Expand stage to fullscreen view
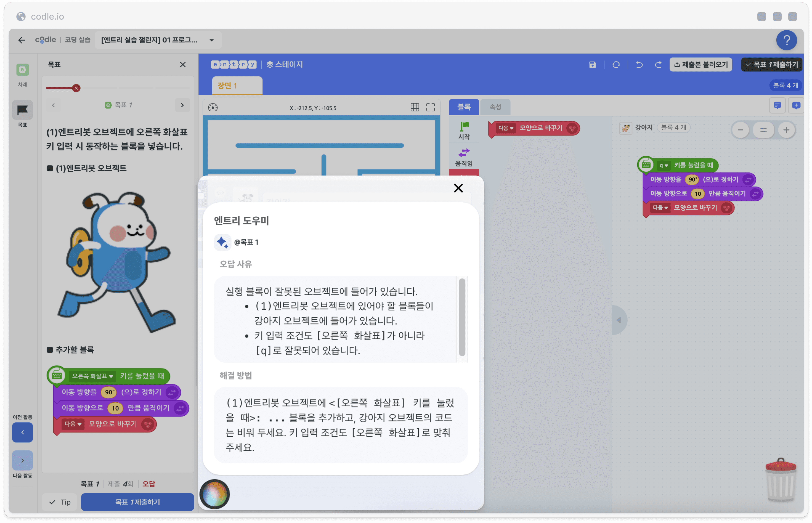 [430, 107]
